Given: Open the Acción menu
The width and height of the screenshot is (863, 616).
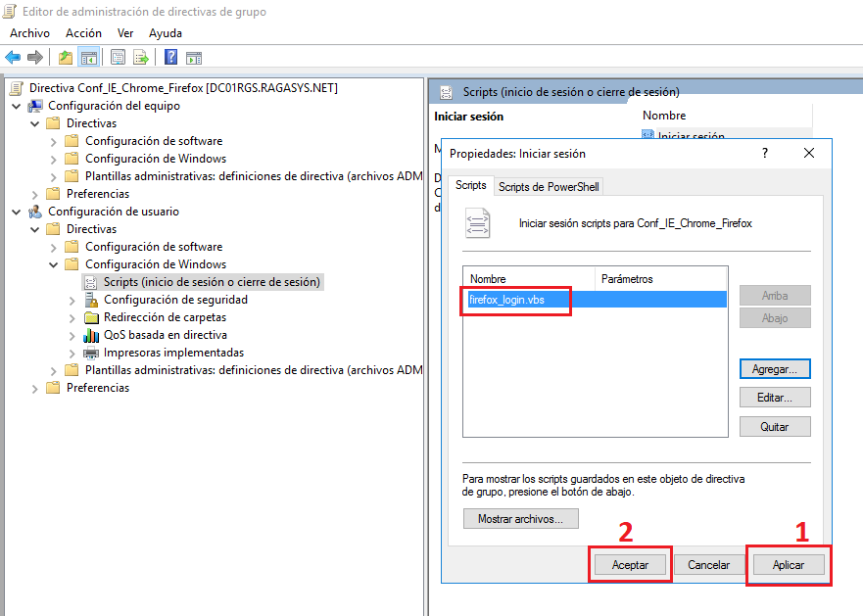Looking at the screenshot, I should [83, 32].
